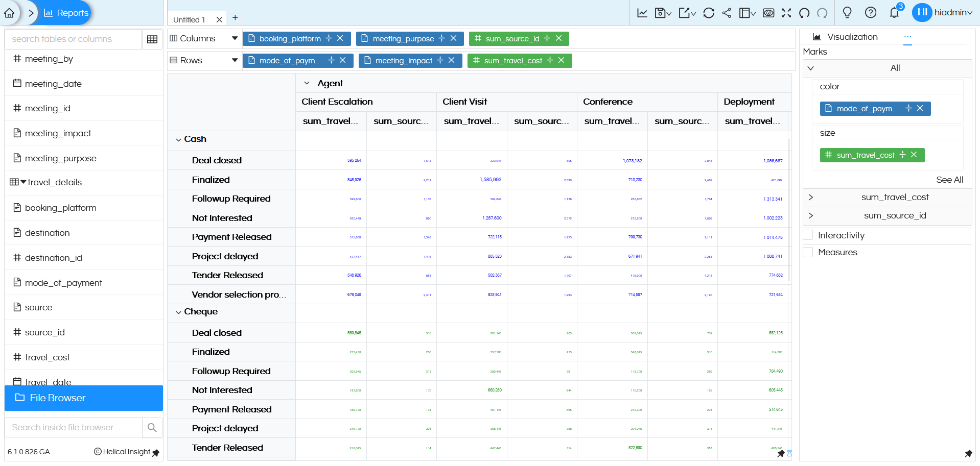Open the chart visualization icon in toolbar
980x466 pixels.
tap(642, 13)
